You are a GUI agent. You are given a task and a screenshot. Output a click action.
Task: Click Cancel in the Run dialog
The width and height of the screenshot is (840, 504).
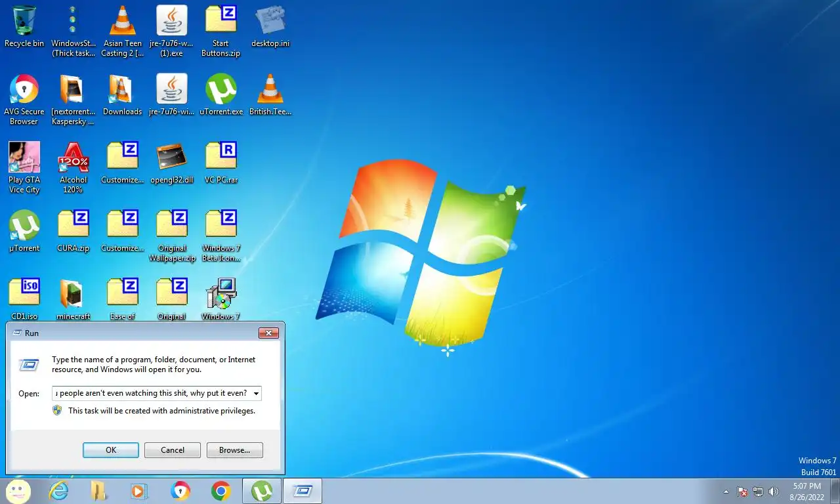coord(173,450)
